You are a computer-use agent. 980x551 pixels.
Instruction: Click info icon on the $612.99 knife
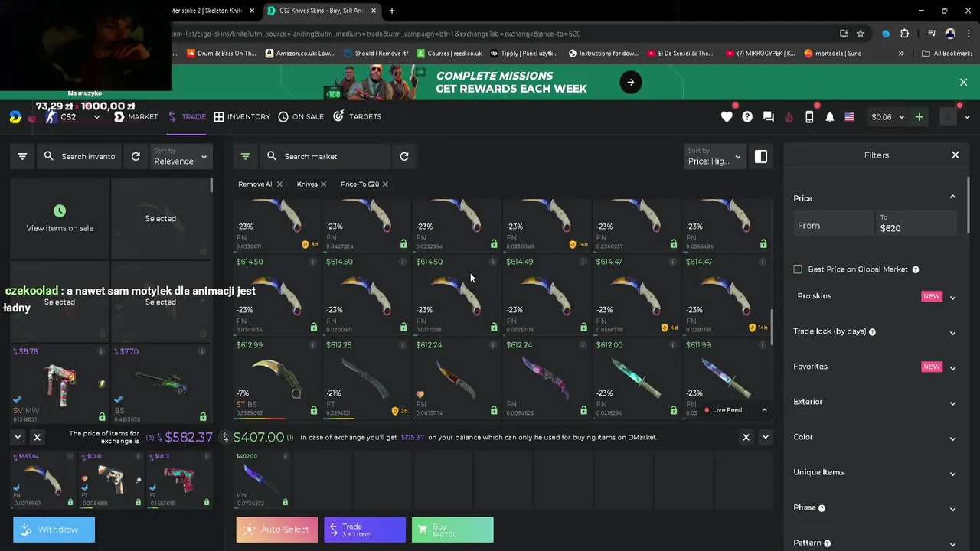(x=312, y=345)
